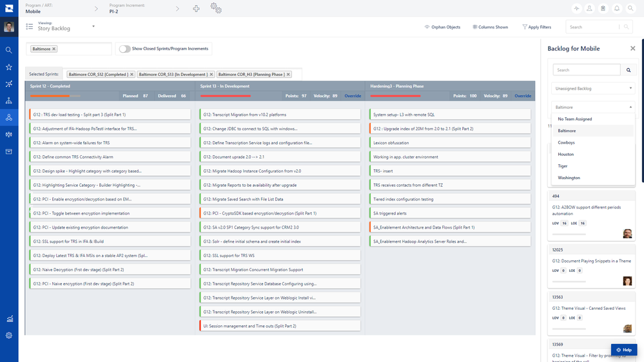Screen dimensions: 644x362
Task: Open the activity pulse icon top right
Action: coord(577,8)
